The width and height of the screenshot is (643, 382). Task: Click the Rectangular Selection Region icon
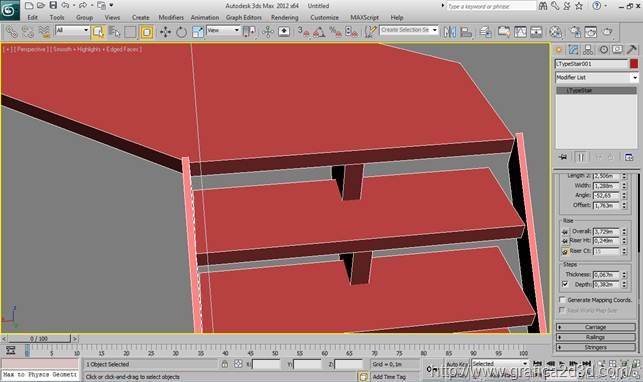point(130,32)
